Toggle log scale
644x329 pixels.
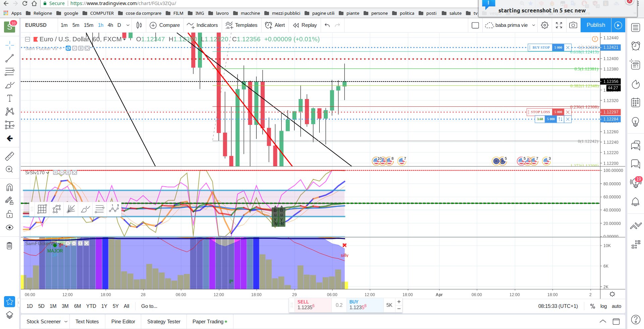click(603, 306)
